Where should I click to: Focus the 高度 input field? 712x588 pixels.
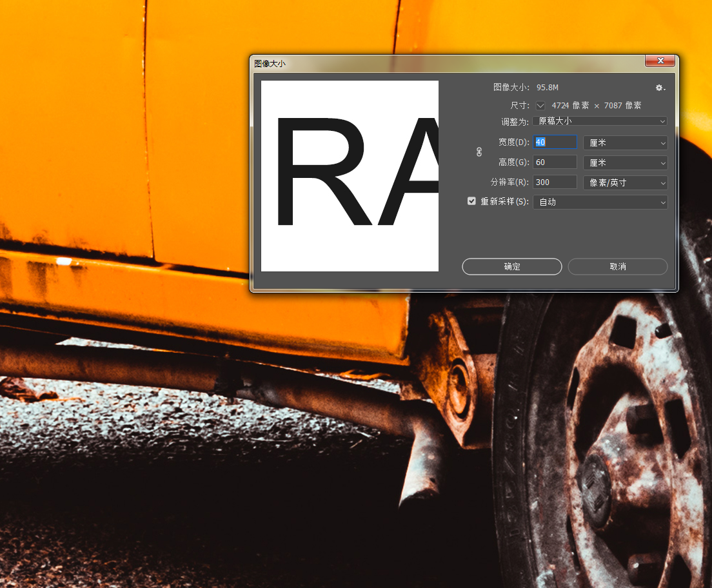click(x=555, y=162)
